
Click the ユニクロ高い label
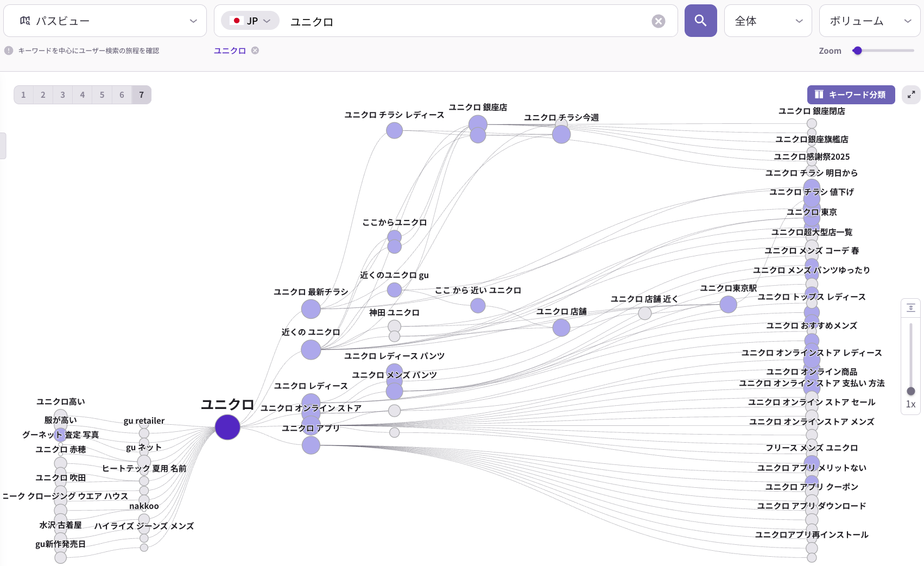click(x=60, y=402)
